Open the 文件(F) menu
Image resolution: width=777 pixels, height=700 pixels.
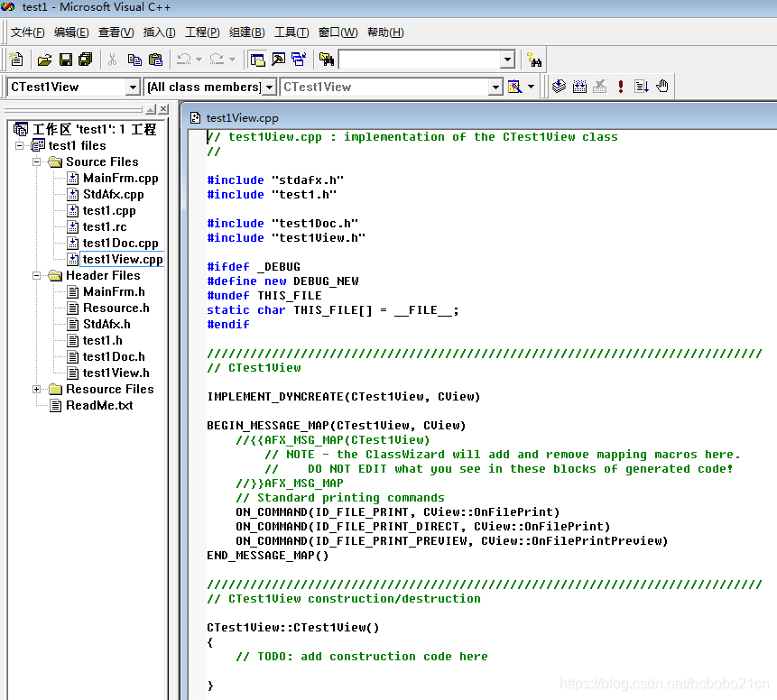pyautogui.click(x=27, y=32)
